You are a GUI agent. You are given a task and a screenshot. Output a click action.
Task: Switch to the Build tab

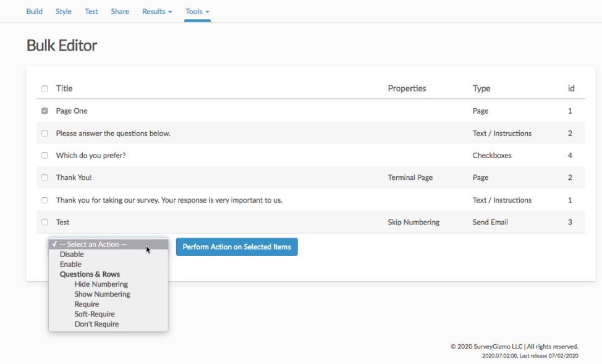35,12
